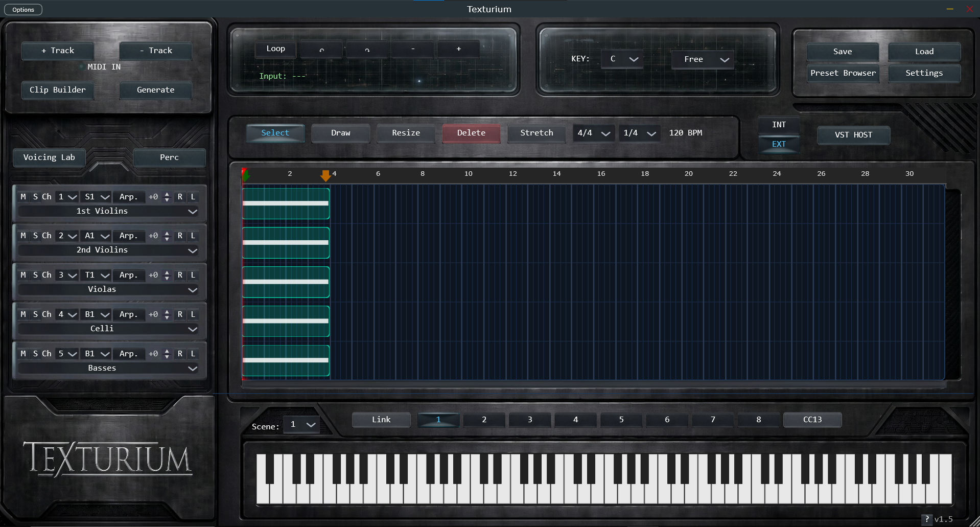The height and width of the screenshot is (527, 980).
Task: Click the L button on the Basses track
Action: click(193, 354)
